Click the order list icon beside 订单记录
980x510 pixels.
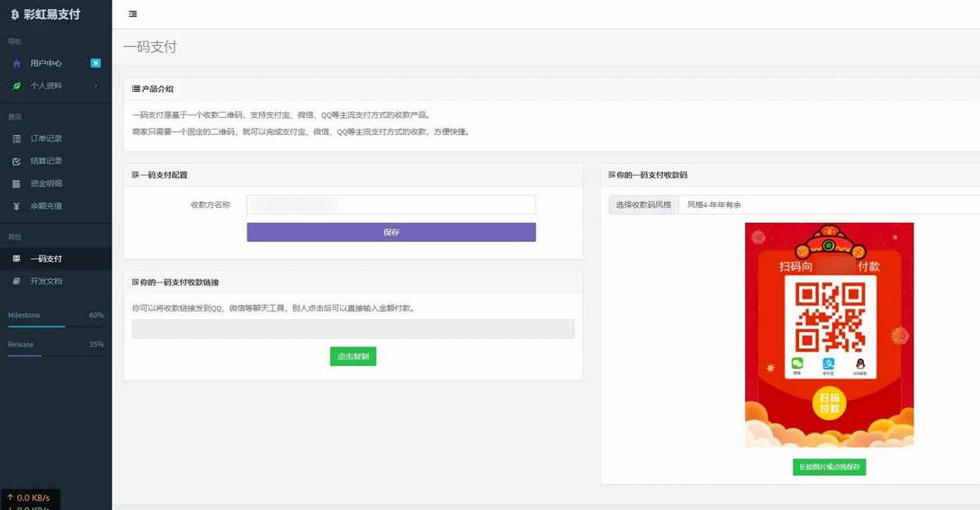(17, 139)
